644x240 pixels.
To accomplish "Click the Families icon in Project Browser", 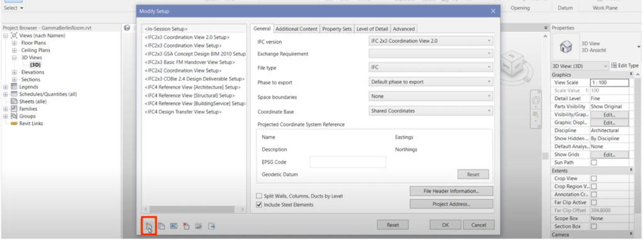I will 14,109.
